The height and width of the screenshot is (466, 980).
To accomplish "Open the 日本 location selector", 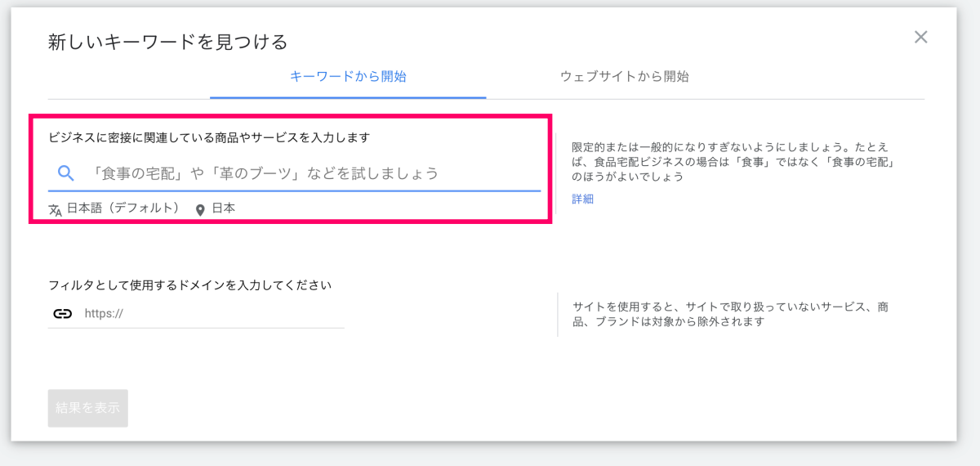I will [223, 208].
